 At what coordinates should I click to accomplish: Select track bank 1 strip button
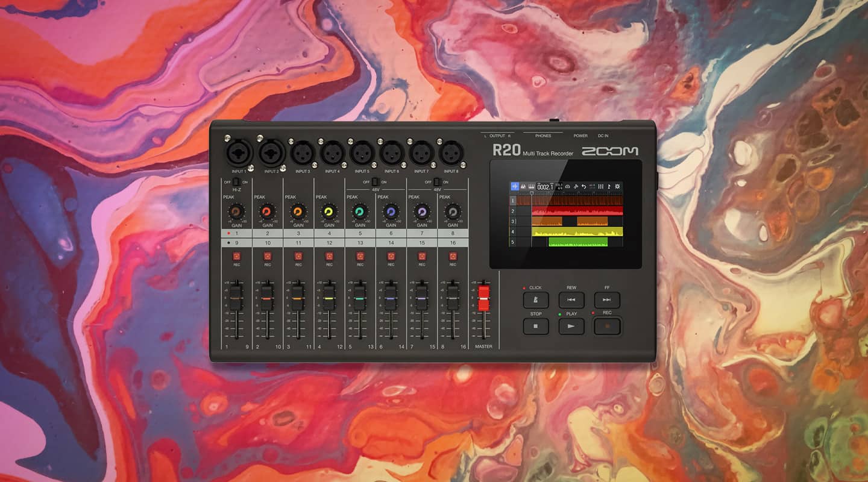(236, 233)
